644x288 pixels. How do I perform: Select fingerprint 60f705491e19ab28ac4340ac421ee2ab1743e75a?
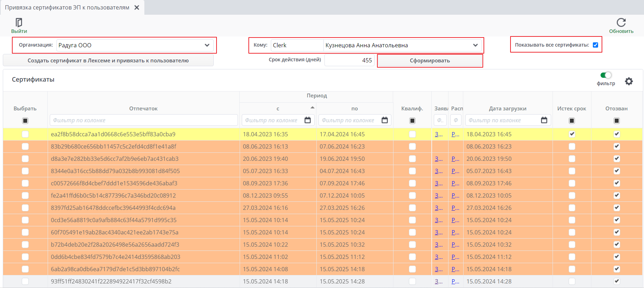pyautogui.click(x=115, y=232)
